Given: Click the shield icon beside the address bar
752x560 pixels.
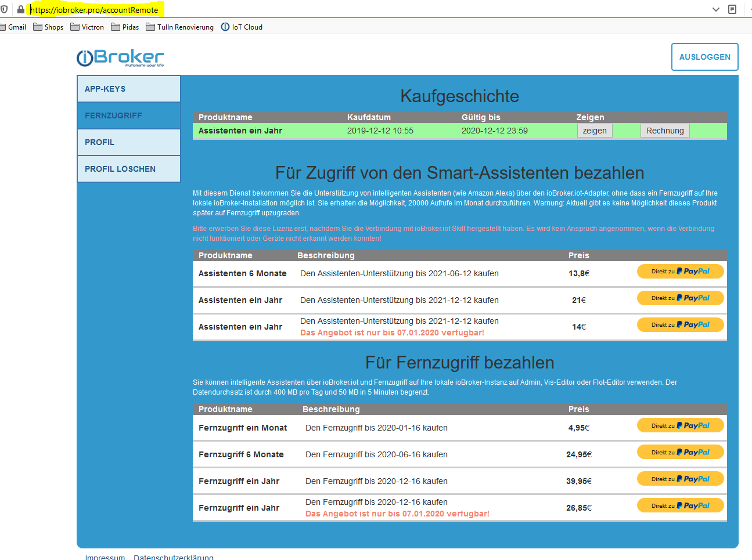Looking at the screenshot, I should (4, 9).
